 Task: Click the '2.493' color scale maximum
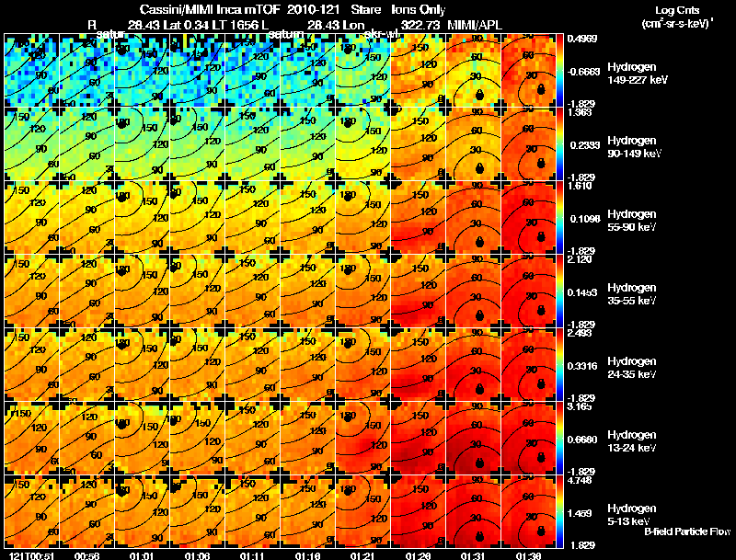point(580,333)
